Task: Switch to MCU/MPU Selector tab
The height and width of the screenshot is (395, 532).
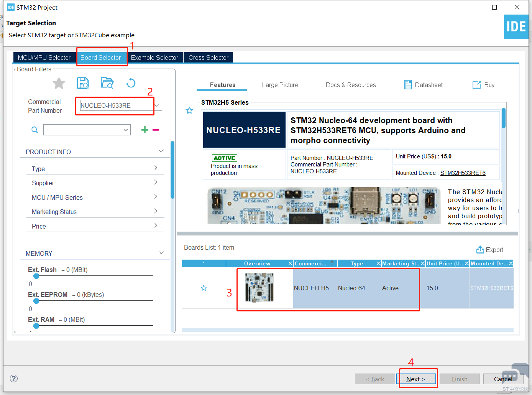Action: point(44,58)
